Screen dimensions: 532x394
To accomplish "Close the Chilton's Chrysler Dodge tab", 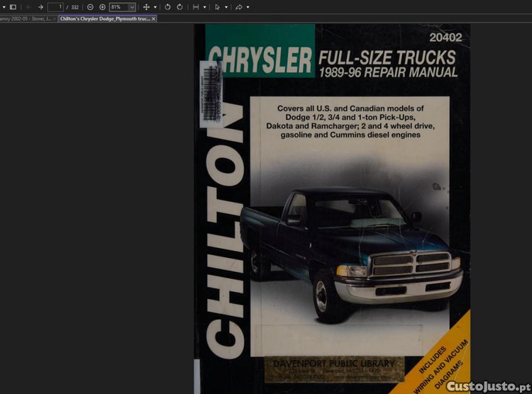I will pos(154,18).
